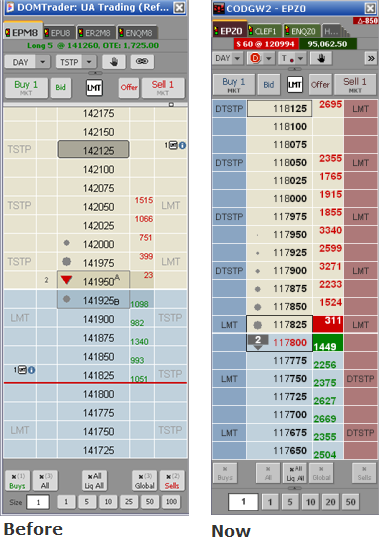This screenshot has height=541, width=381.
Task: Toggle the LMT button in the left panel
Action: (x=94, y=88)
